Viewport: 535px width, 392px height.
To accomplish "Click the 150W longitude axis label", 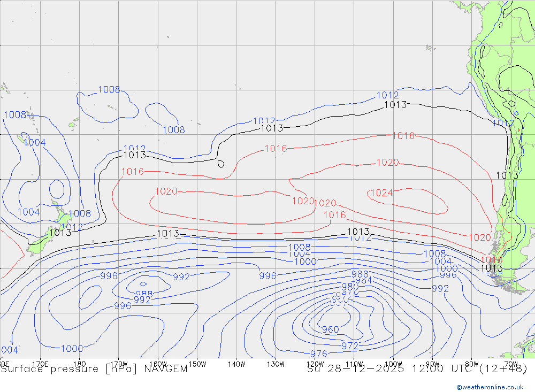I will (x=197, y=364).
